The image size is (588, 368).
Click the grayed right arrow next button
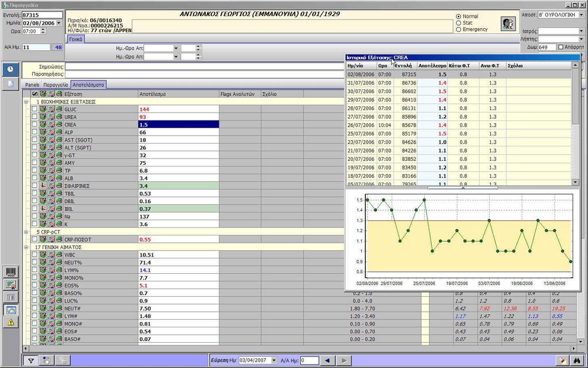pos(343,361)
